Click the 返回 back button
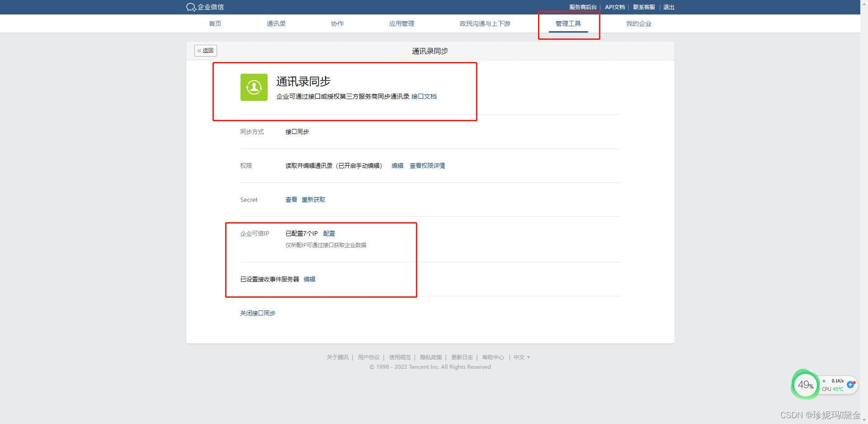The height and width of the screenshot is (424, 868). (206, 51)
